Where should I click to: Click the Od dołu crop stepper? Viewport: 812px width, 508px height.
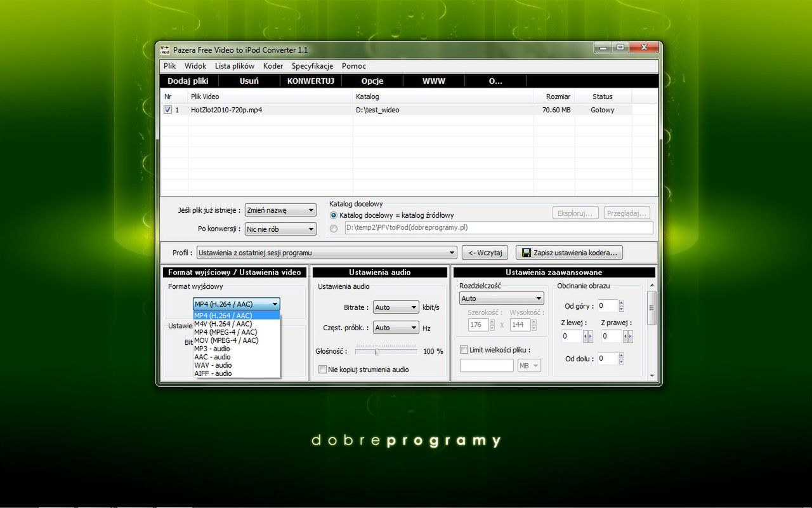622,359
